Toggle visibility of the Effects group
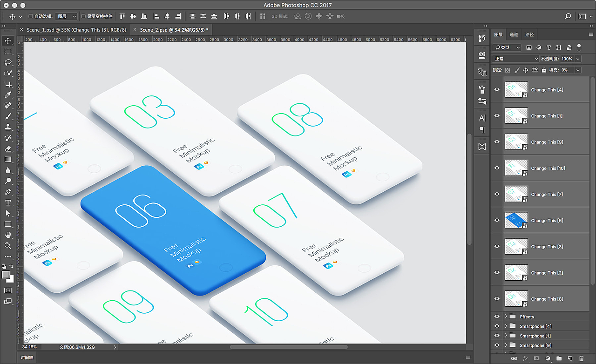 496,317
